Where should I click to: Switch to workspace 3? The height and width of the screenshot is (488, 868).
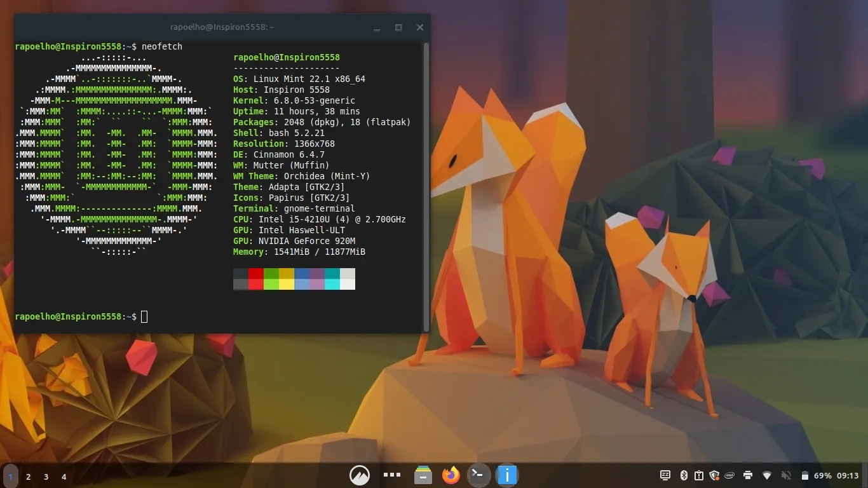point(46,477)
